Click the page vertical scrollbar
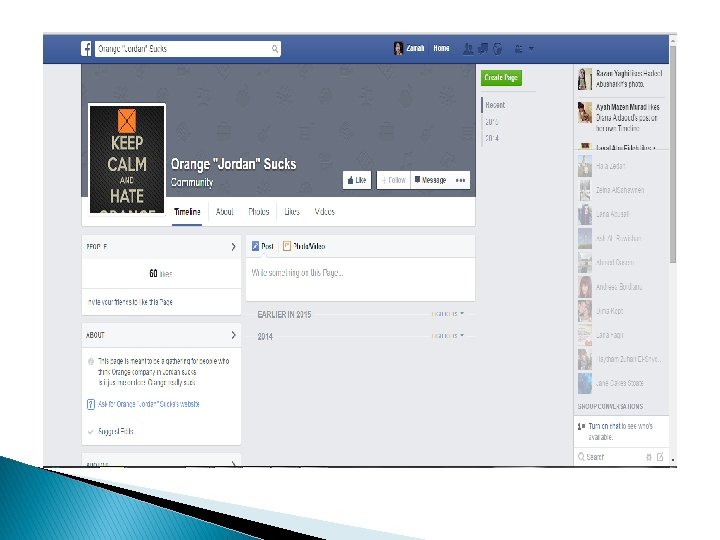The height and width of the screenshot is (540, 720). (x=673, y=154)
